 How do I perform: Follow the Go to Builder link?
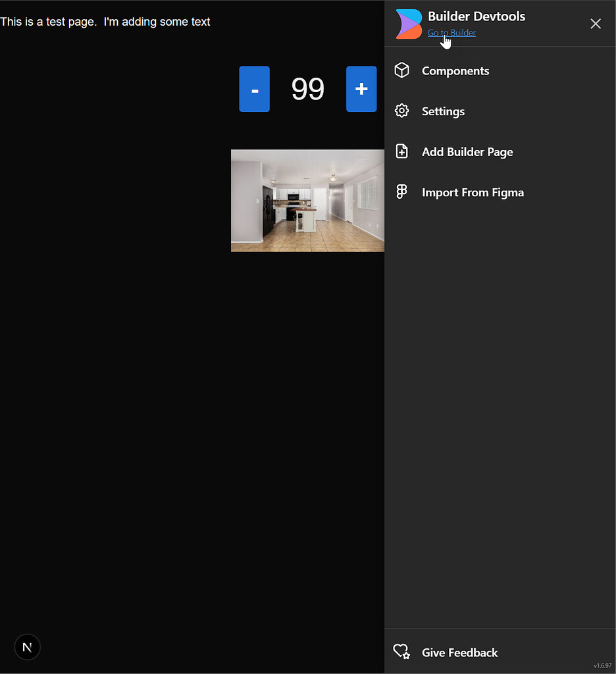coord(451,32)
